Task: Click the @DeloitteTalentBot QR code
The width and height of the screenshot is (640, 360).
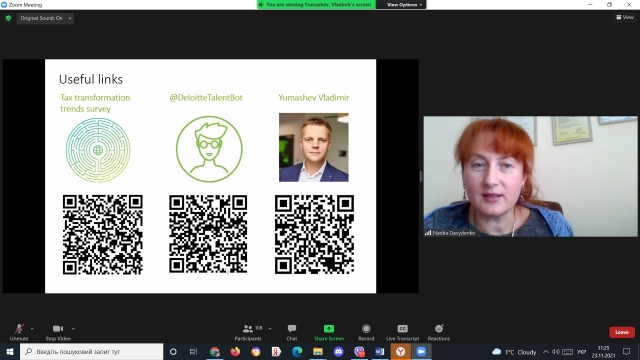Action: (x=208, y=234)
